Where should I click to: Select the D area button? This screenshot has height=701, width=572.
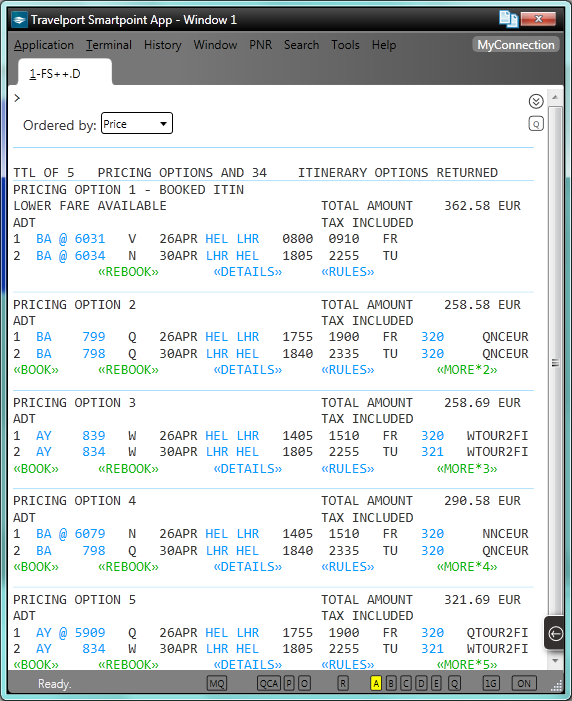tap(421, 684)
